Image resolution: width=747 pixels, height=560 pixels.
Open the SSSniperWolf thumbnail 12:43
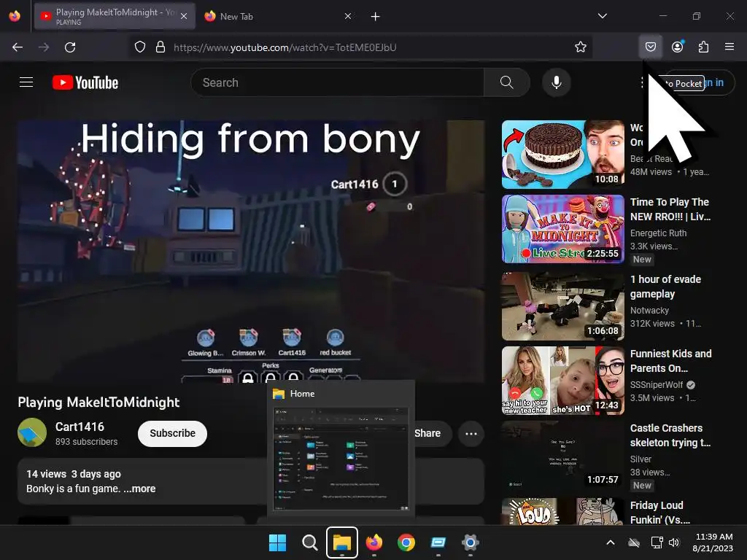[562, 381]
